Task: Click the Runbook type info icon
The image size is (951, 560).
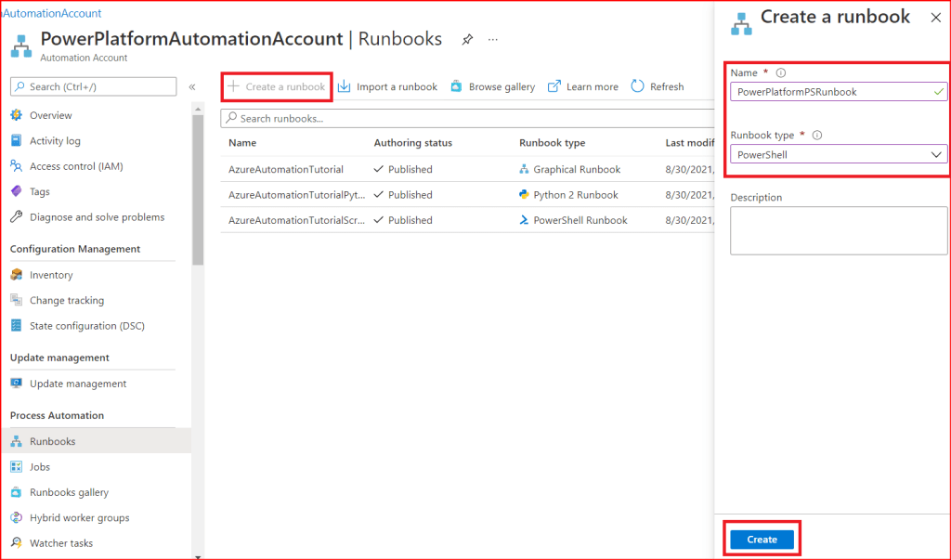Action: tap(817, 135)
